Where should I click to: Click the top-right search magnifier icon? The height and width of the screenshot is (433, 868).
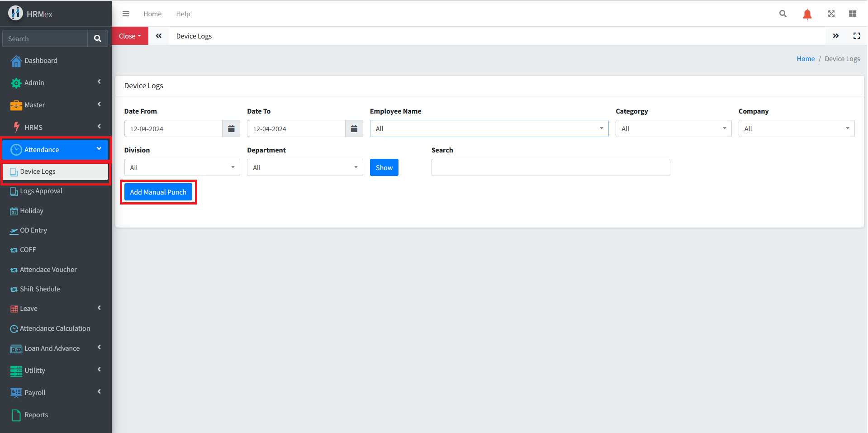click(x=783, y=14)
